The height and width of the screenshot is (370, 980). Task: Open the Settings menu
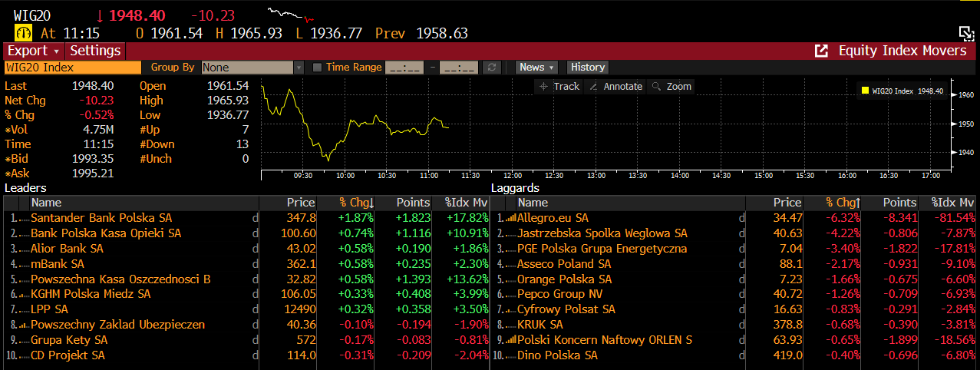[x=96, y=51]
